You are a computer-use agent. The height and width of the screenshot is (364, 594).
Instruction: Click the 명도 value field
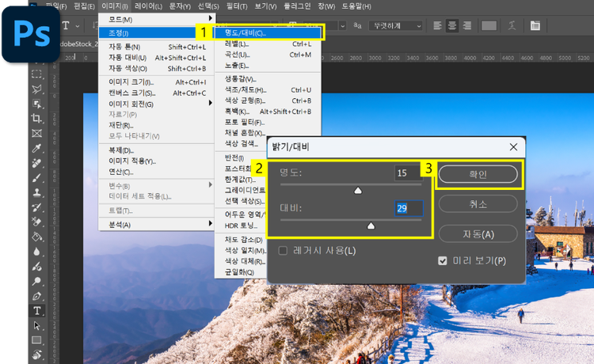pyautogui.click(x=408, y=173)
